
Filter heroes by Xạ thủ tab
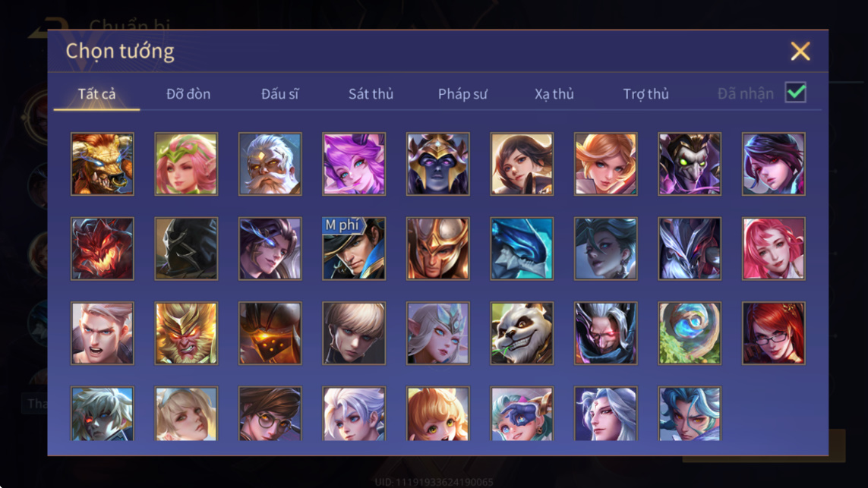554,94
